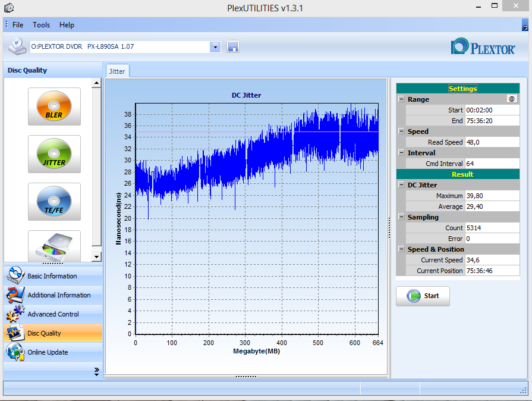The width and height of the screenshot is (532, 401).
Task: Click the Advanced Control gears icon
Action: pos(15,314)
